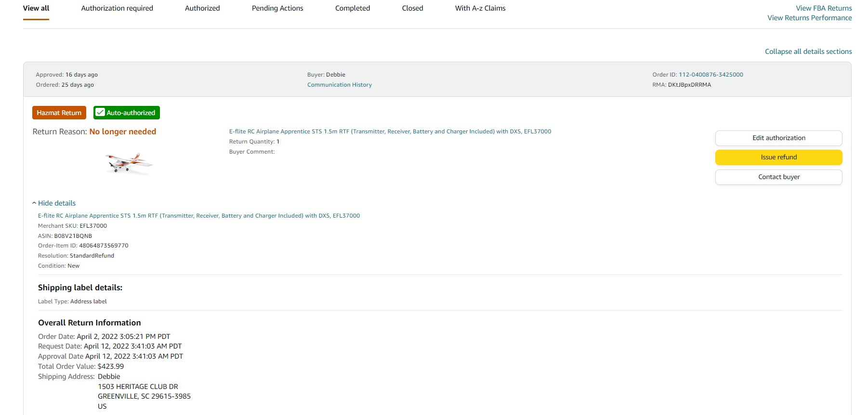Open the RC airplane product thumbnail

(x=129, y=163)
